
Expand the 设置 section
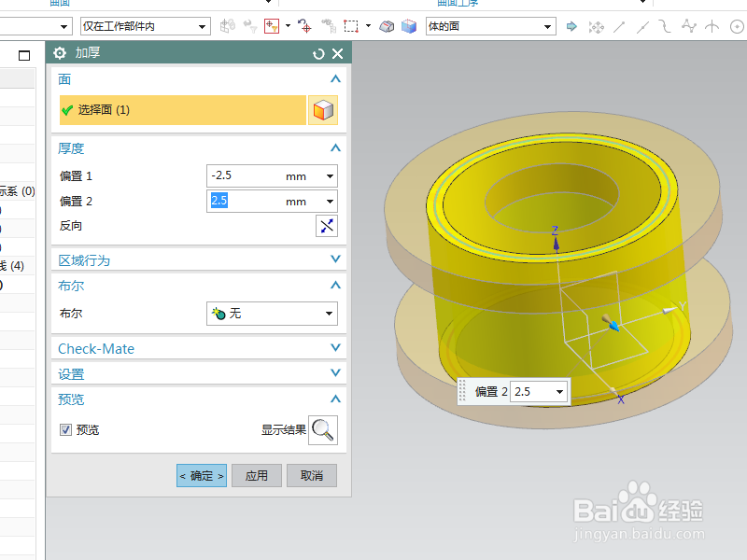click(335, 372)
